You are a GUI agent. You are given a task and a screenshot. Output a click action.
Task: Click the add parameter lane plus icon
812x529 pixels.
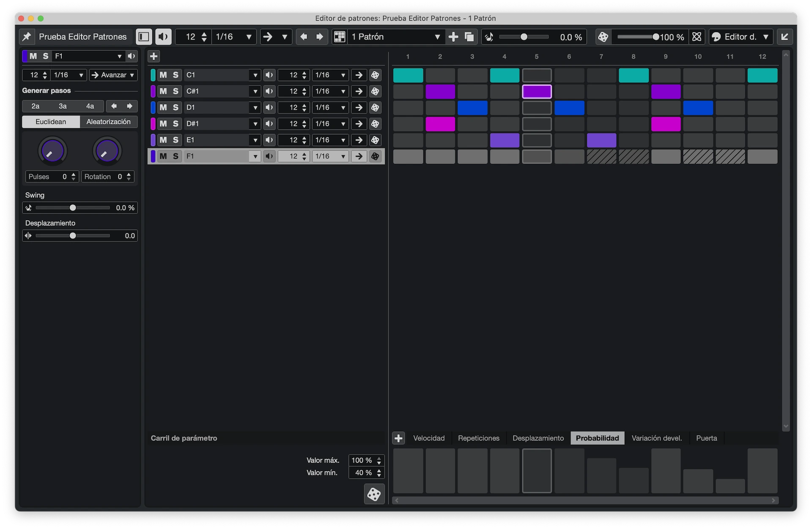pyautogui.click(x=398, y=438)
